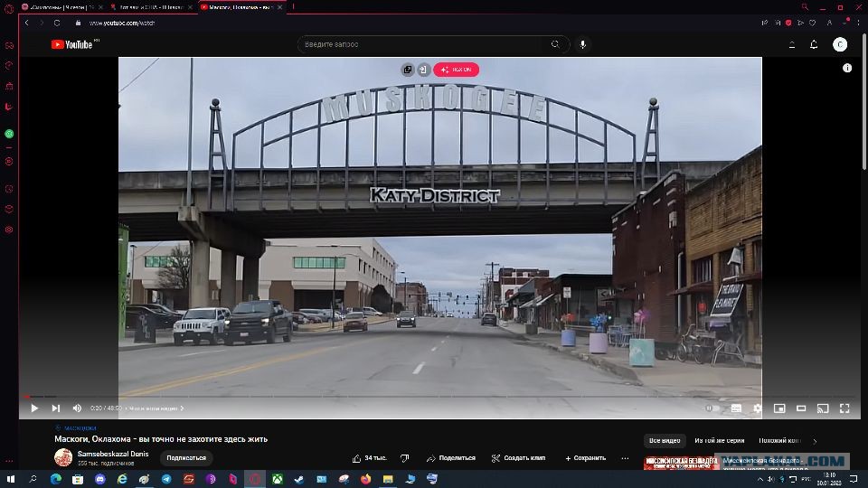Focus the YouTube search field
Viewport: 868px width, 488px height.
(x=422, y=44)
